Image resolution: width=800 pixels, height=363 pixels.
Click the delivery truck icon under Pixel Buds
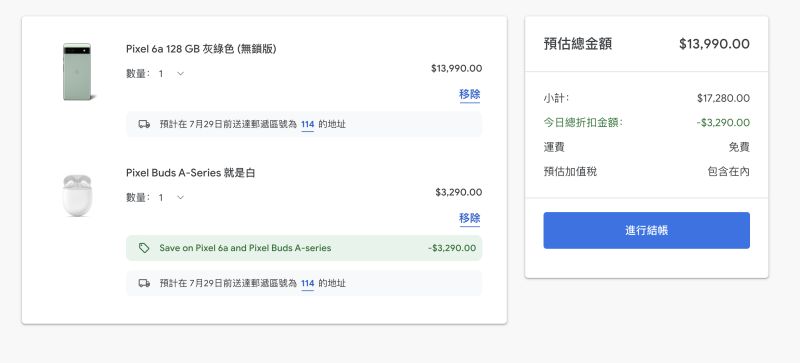coord(144,283)
